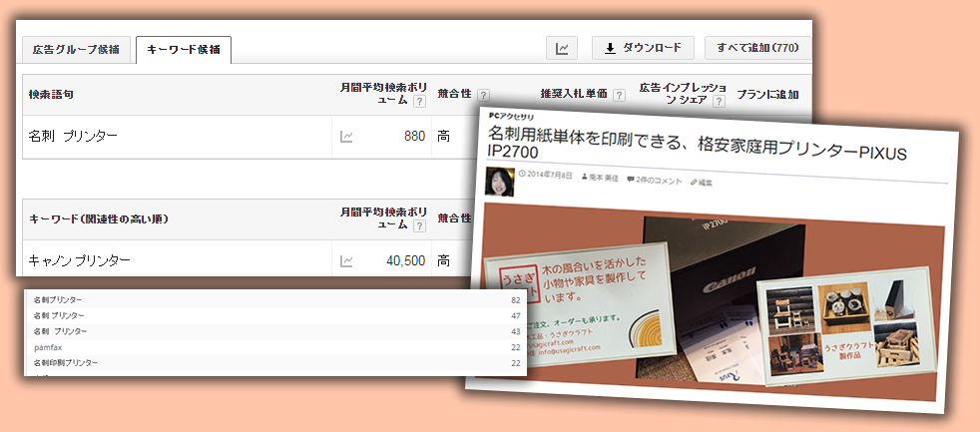Open trend chart icon for キヤノン プリンター row

pyautogui.click(x=346, y=260)
